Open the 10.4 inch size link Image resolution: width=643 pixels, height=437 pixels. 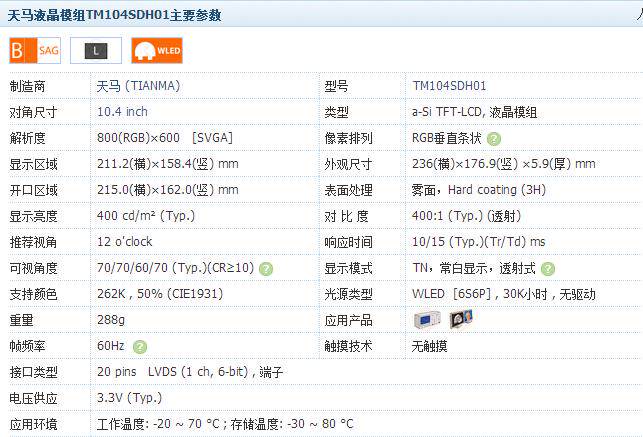coord(122,112)
